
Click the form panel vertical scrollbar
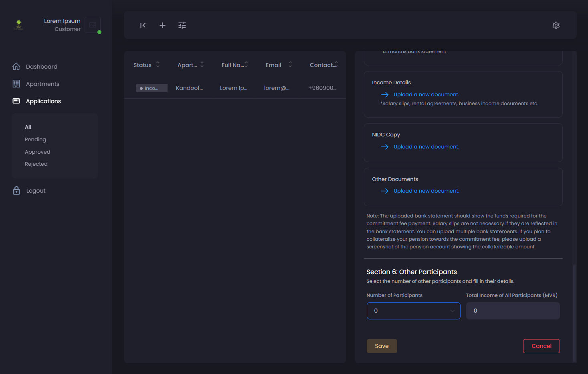[574, 313]
